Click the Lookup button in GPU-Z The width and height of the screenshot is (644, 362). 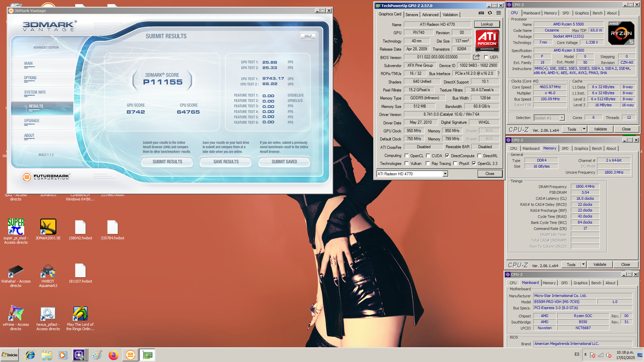coord(487,24)
